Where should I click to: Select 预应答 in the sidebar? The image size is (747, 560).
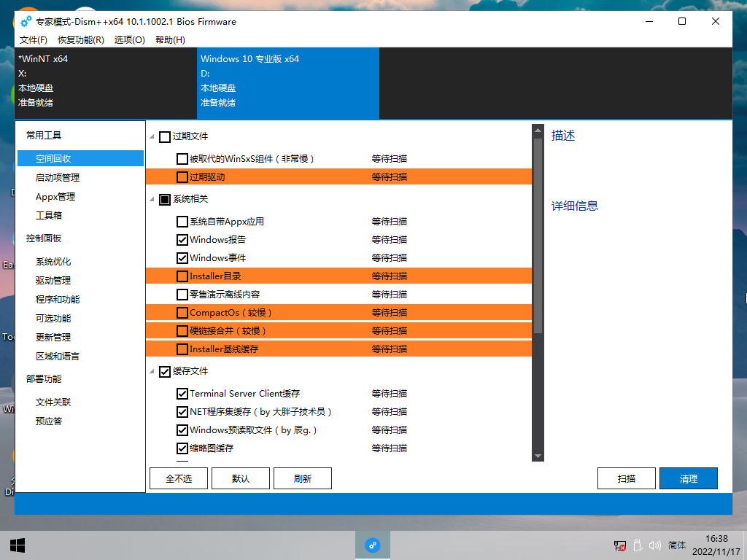tap(49, 421)
